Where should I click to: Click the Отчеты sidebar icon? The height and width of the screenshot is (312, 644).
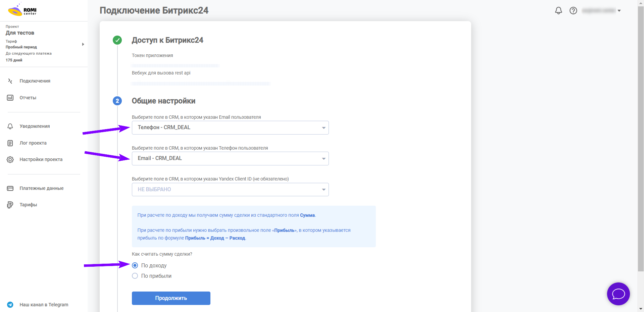(10, 98)
